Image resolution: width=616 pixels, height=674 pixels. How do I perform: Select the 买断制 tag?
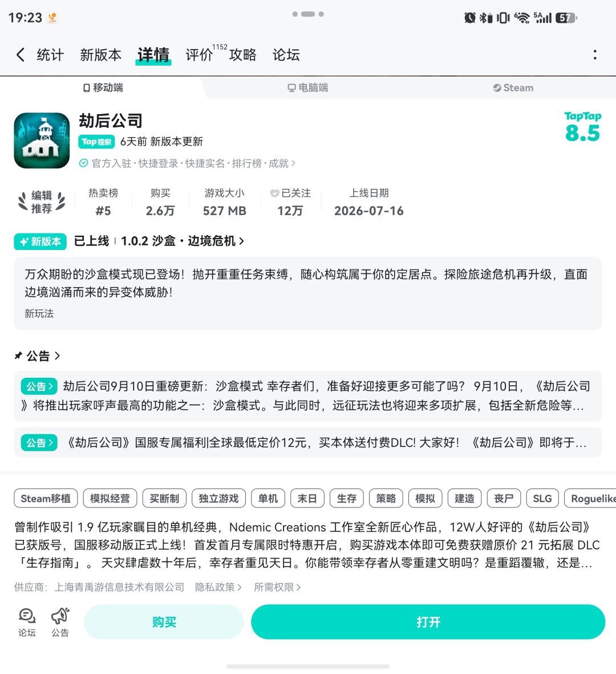[164, 499]
